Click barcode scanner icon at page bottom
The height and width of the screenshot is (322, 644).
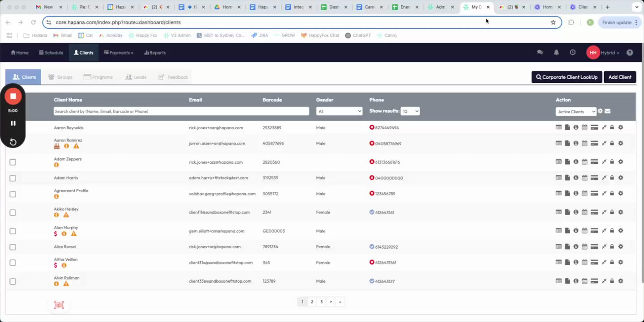tap(59, 305)
